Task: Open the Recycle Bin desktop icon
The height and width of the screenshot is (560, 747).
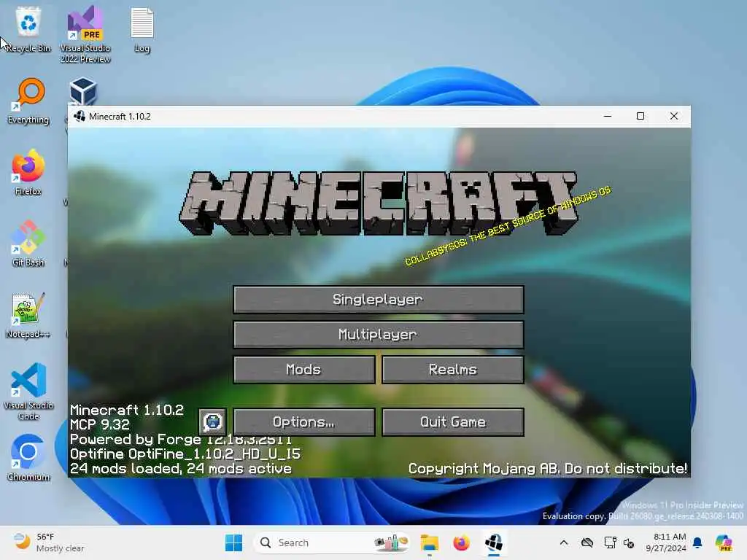Action: point(28,29)
